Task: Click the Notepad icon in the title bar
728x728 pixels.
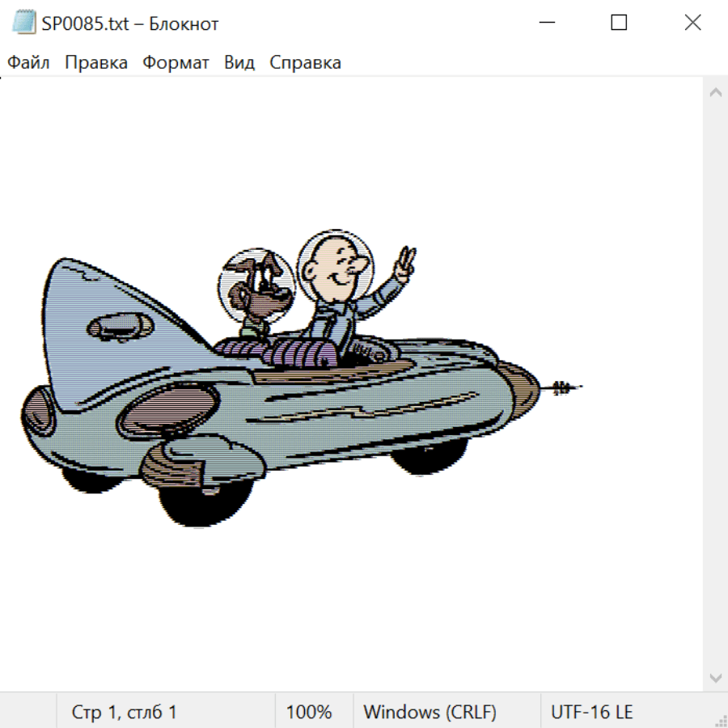Action: pyautogui.click(x=24, y=23)
